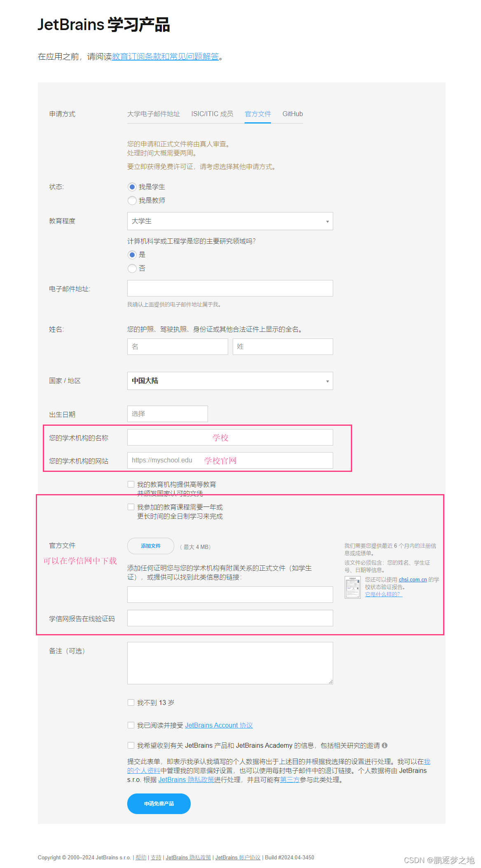
Task: Click the 名 first name field
Action: pos(177,347)
